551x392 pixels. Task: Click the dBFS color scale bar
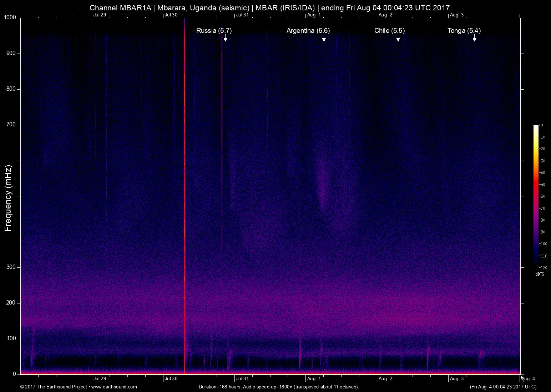tap(536, 196)
